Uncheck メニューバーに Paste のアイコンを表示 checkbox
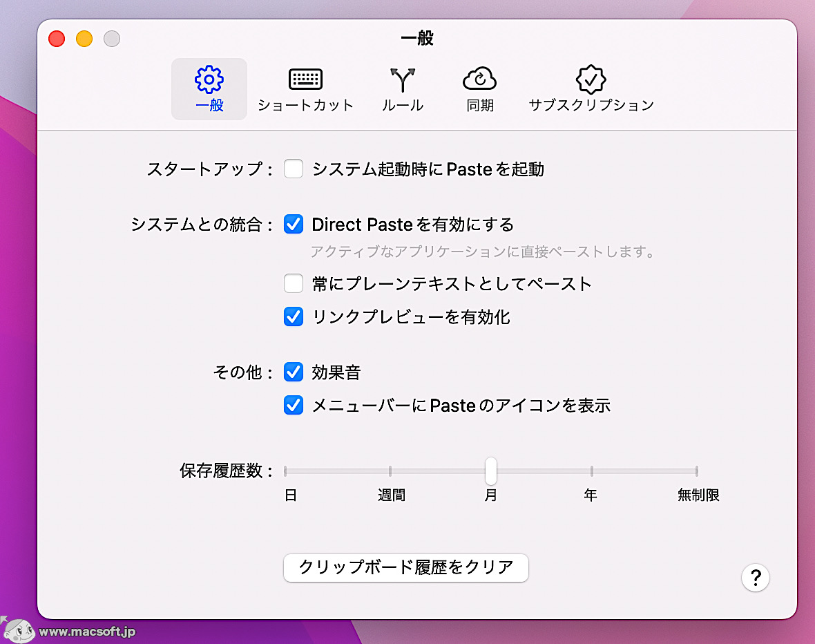The height and width of the screenshot is (644, 815). click(294, 405)
